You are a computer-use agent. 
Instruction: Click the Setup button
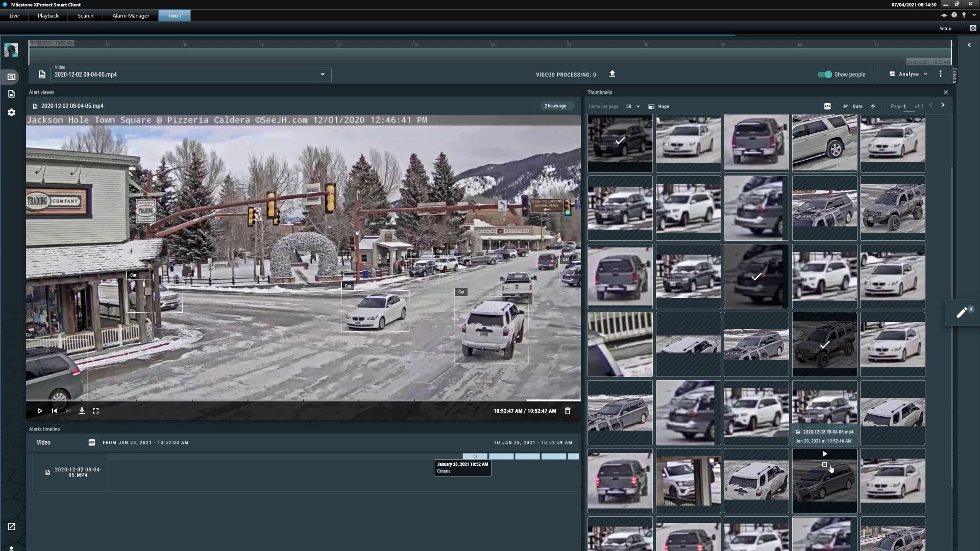pyautogui.click(x=945, y=29)
